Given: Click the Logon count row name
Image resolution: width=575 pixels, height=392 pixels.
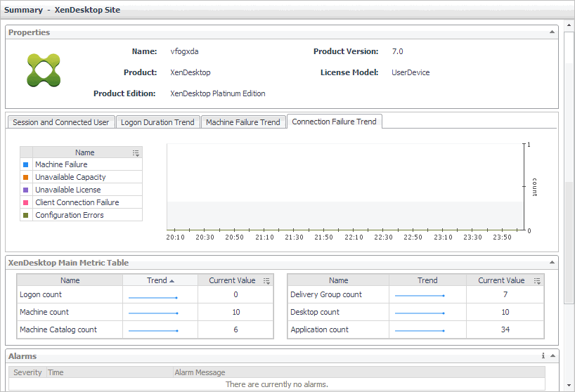Looking at the screenshot, I should (x=41, y=294).
